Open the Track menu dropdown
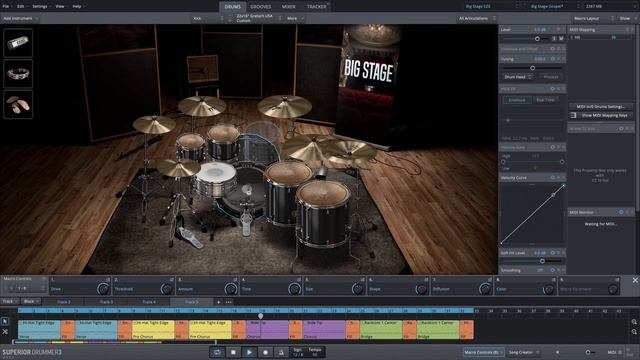 click(x=10, y=302)
